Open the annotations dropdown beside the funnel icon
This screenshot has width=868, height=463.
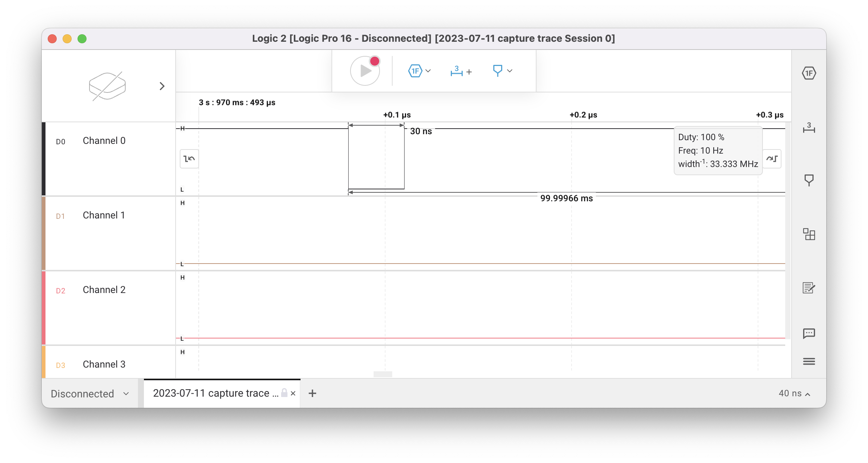tap(510, 71)
